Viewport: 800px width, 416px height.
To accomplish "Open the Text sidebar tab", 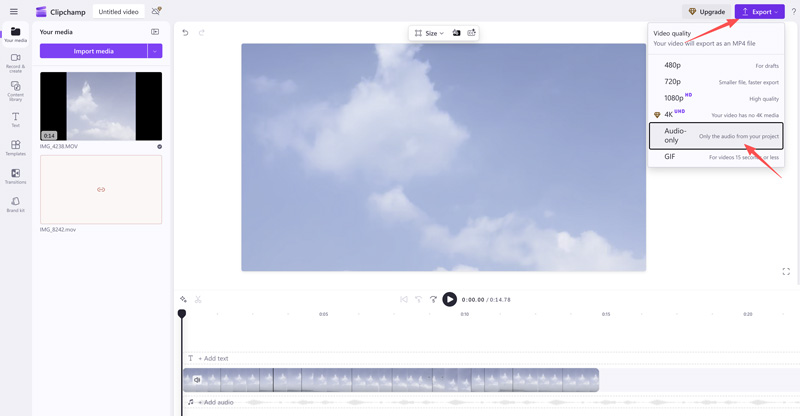I will coord(15,120).
